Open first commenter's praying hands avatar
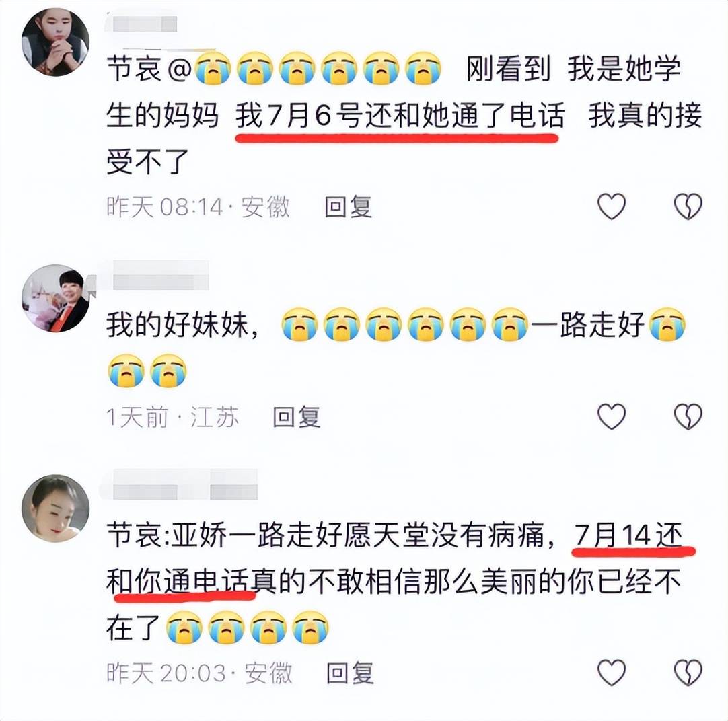The height and width of the screenshot is (721, 728). coord(55,42)
